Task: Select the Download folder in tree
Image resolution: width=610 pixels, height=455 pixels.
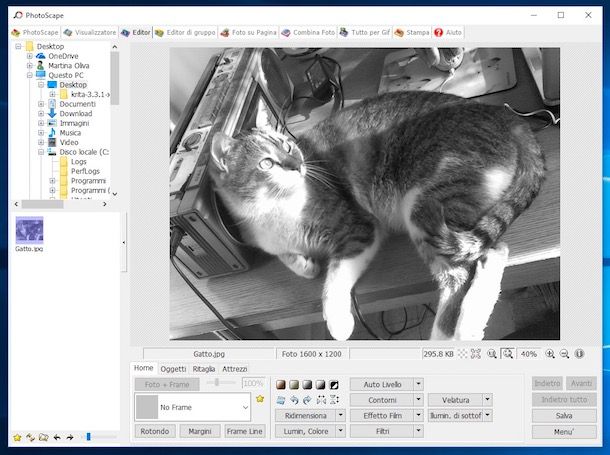Action: click(x=75, y=114)
